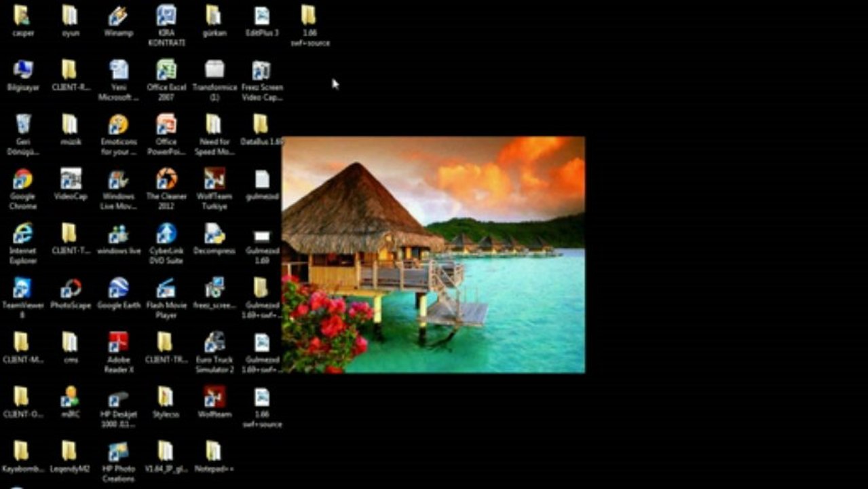The height and width of the screenshot is (489, 868).
Task: Open HP Deskjet 1000 J11 shortcut
Action: point(118,396)
